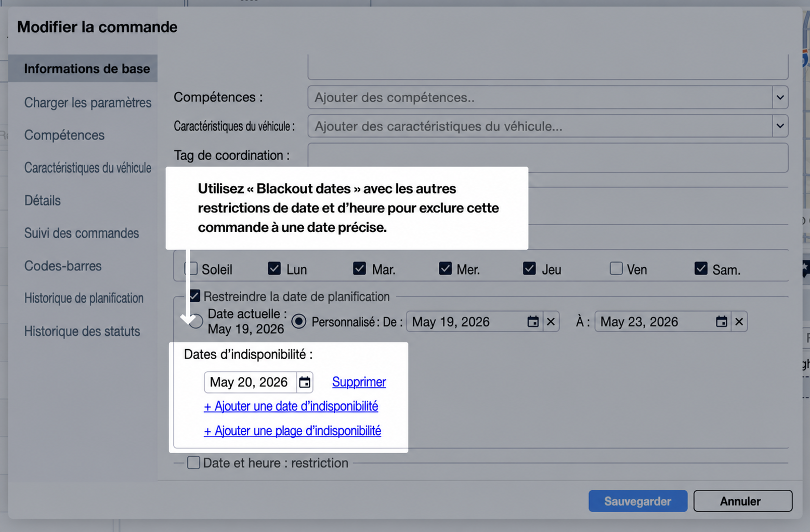This screenshot has height=532, width=810.
Task: Uncheck the Sam. day checkbox
Action: pos(701,269)
